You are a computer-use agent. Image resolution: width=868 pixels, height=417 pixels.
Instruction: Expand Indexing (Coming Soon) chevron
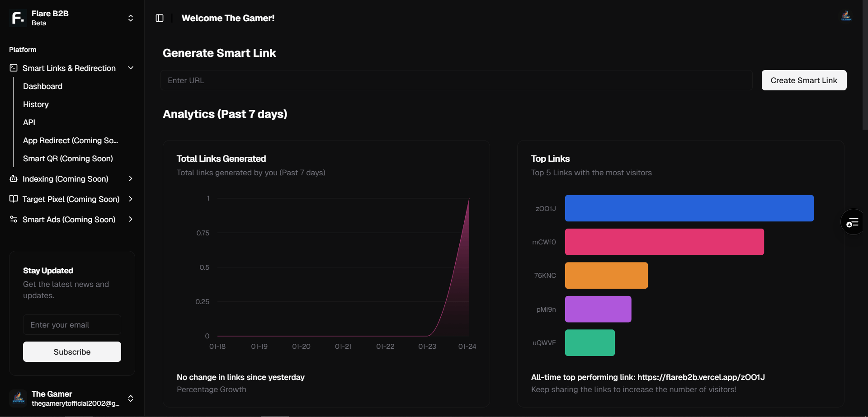point(131,178)
